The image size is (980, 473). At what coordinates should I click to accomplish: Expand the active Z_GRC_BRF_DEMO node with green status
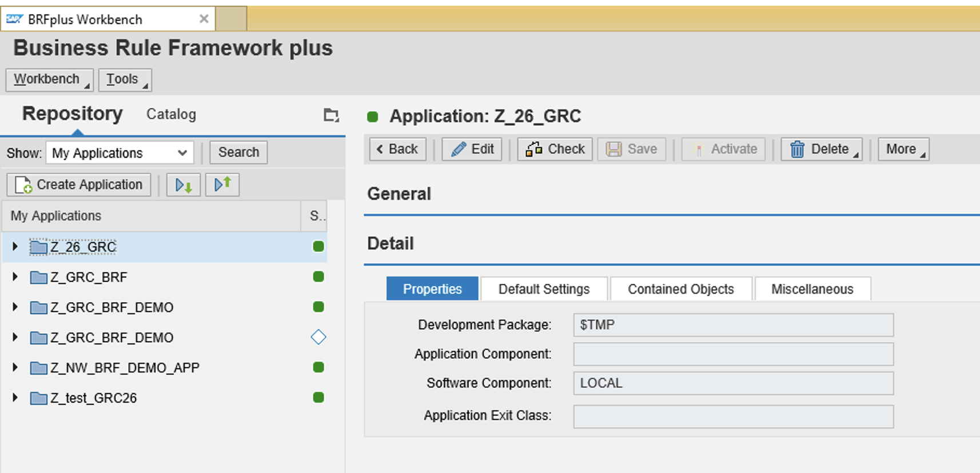[15, 307]
